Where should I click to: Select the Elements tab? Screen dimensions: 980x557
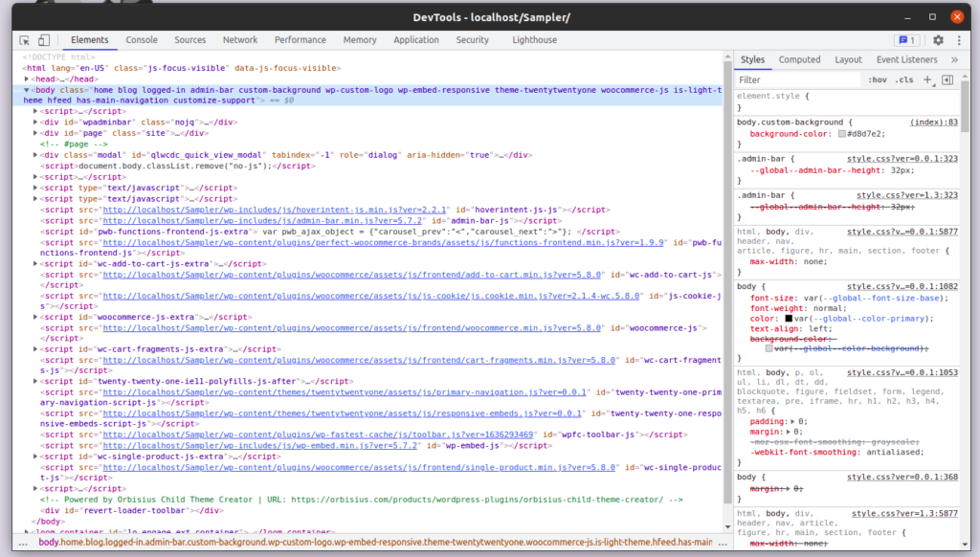point(89,40)
